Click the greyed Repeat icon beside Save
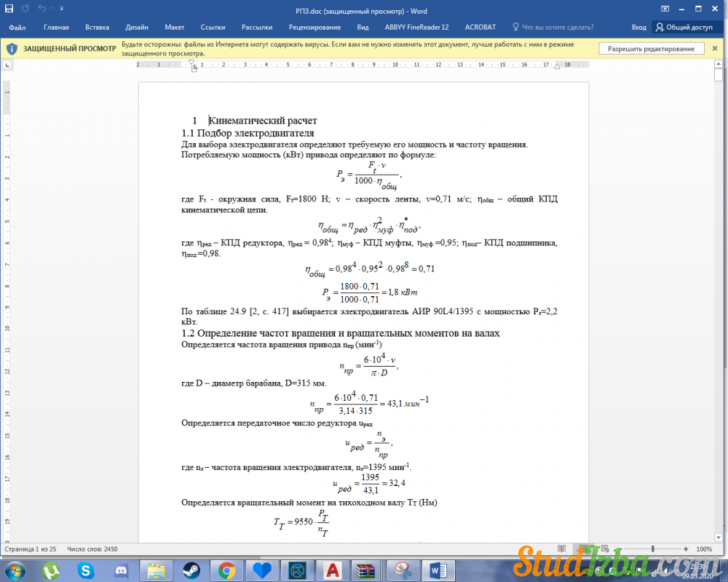Image resolution: width=728 pixels, height=582 pixels. tap(25, 8)
